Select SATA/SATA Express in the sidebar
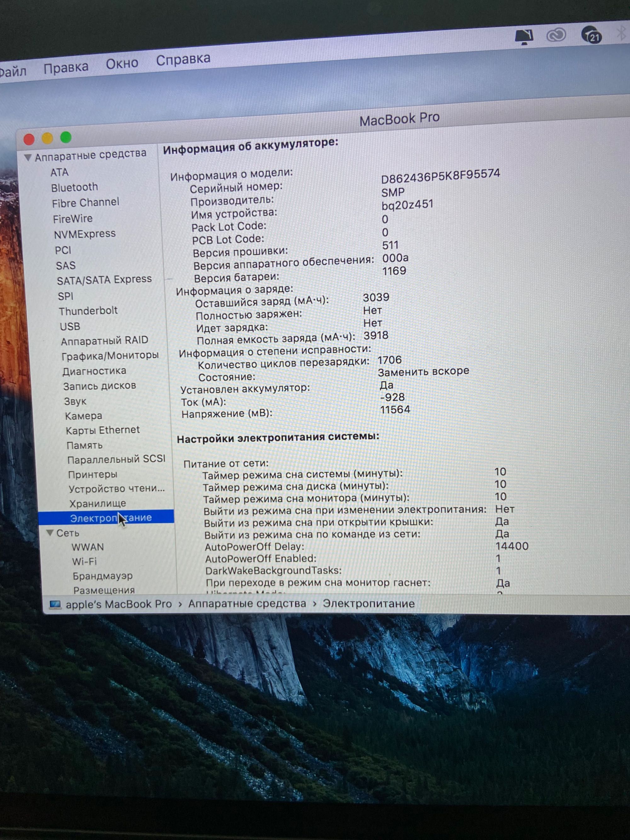The height and width of the screenshot is (840, 630). click(104, 280)
